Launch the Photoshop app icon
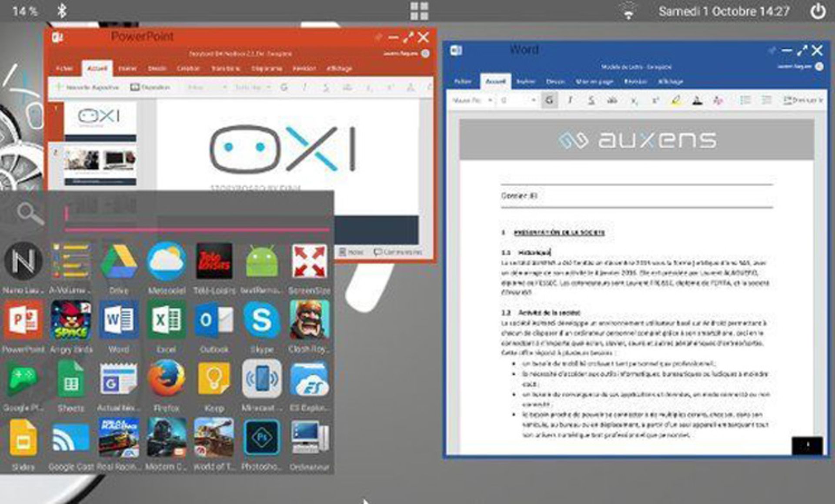The width and height of the screenshot is (835, 504). (261, 437)
